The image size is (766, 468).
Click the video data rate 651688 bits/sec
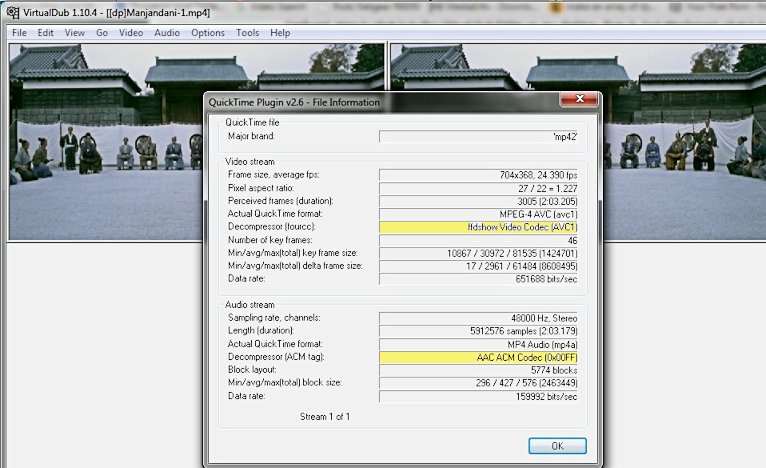coord(478,279)
